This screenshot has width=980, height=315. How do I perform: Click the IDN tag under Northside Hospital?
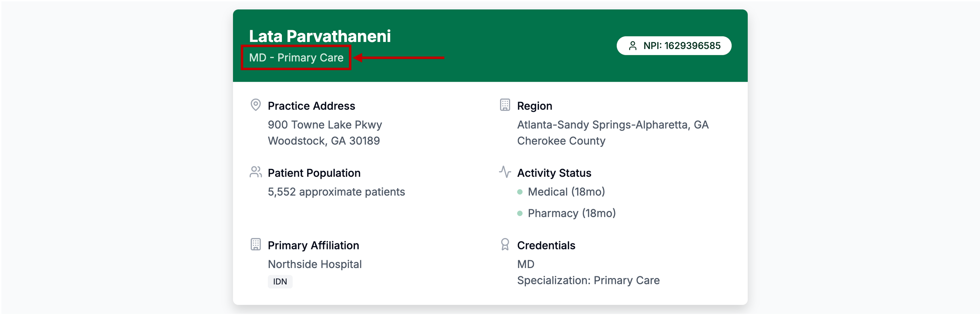tap(280, 282)
